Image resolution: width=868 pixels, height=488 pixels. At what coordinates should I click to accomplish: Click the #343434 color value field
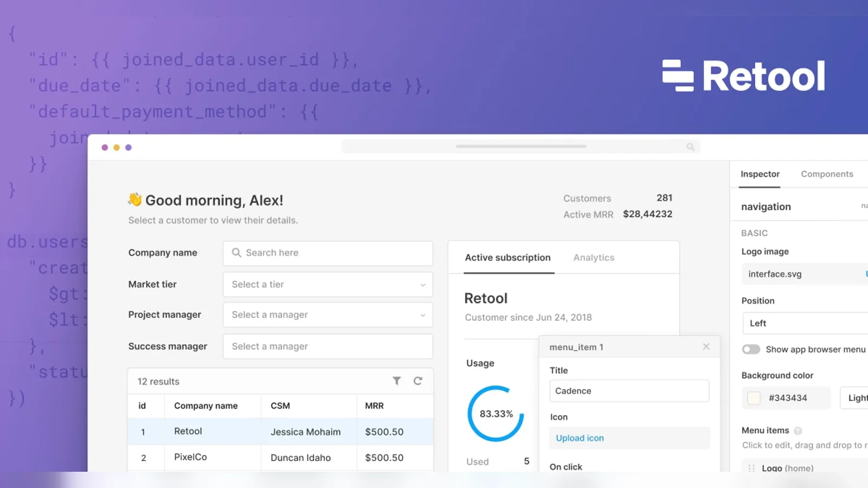click(788, 398)
